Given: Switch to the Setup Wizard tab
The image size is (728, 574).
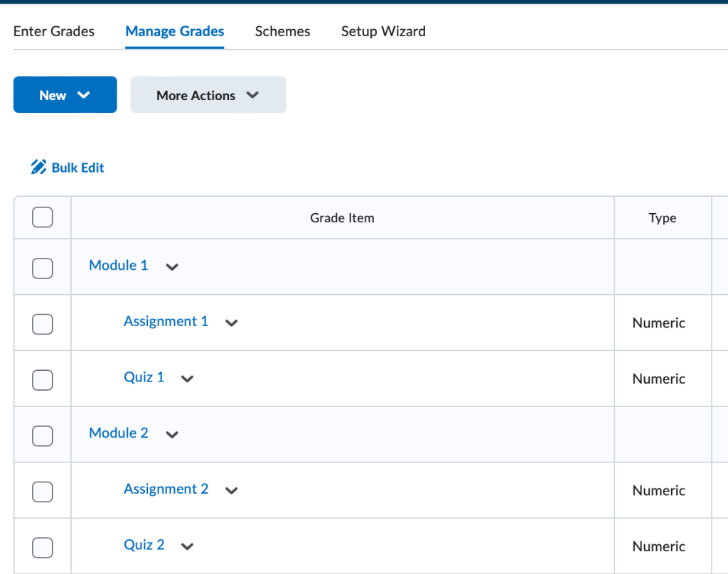Looking at the screenshot, I should pos(383,31).
